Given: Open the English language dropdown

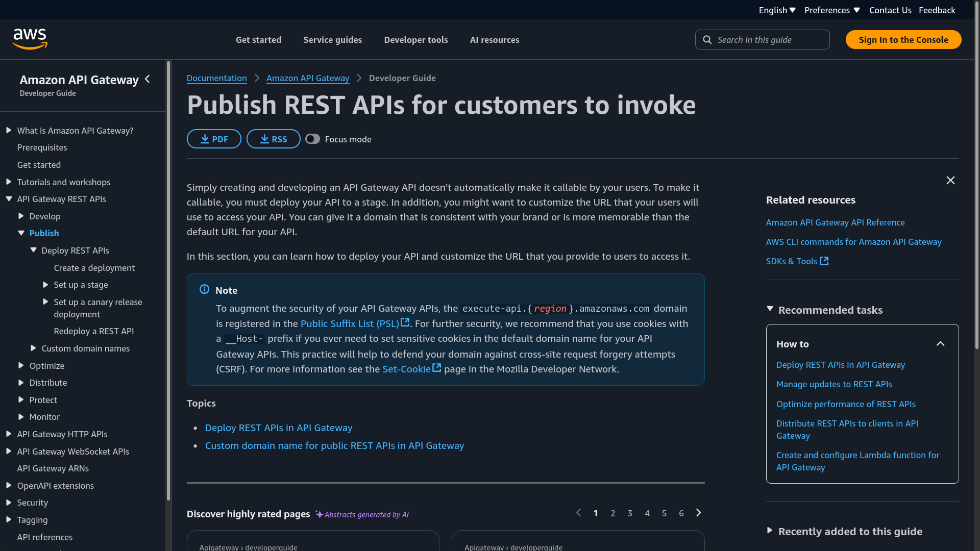Looking at the screenshot, I should click(777, 10).
